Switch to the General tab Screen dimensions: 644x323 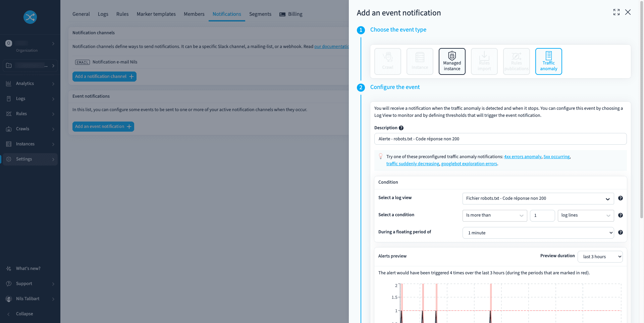coord(81,14)
